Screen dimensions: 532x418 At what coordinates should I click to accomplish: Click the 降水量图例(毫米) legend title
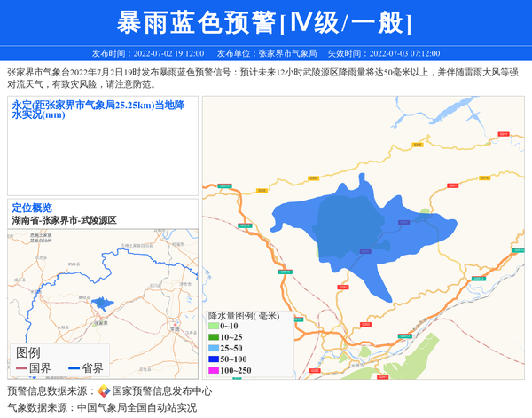[x=244, y=315]
